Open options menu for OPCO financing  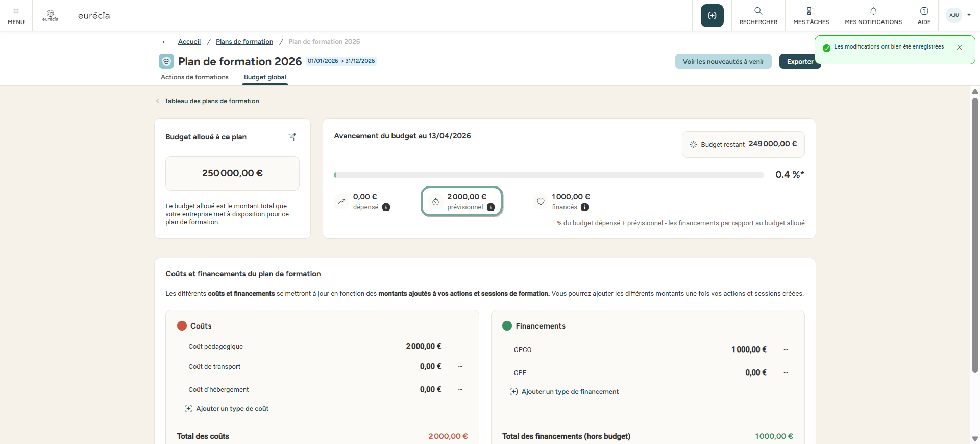coord(786,350)
